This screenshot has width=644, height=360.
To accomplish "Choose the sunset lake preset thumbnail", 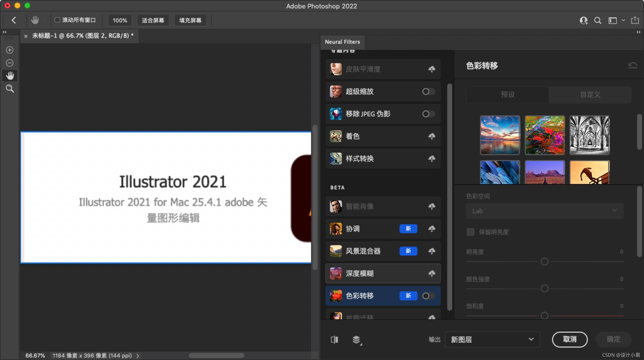I will tap(500, 135).
